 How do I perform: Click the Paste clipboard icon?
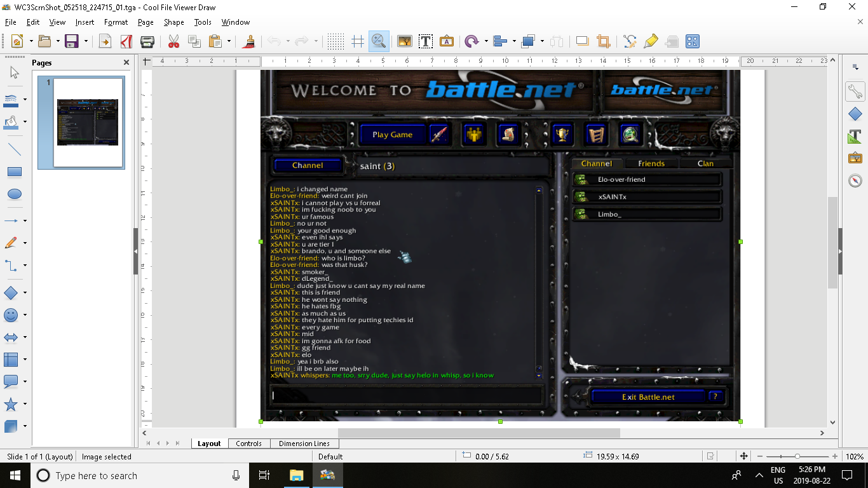tap(215, 41)
